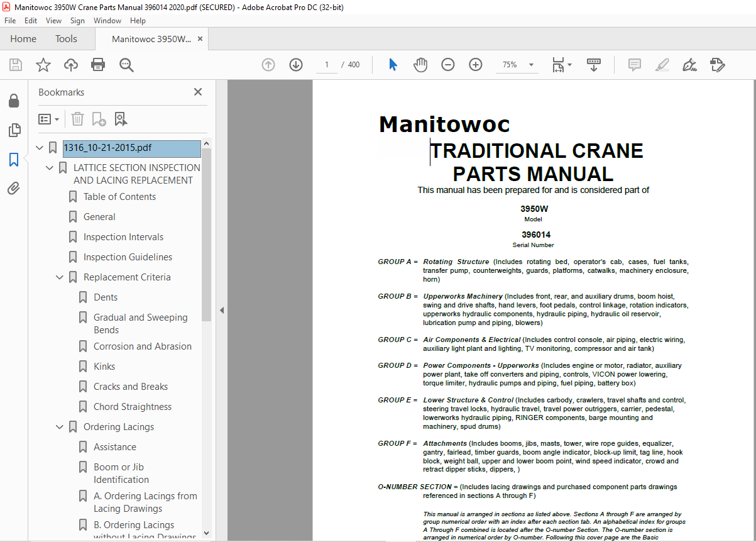Open the Help menu
756x542 pixels.
coord(138,21)
